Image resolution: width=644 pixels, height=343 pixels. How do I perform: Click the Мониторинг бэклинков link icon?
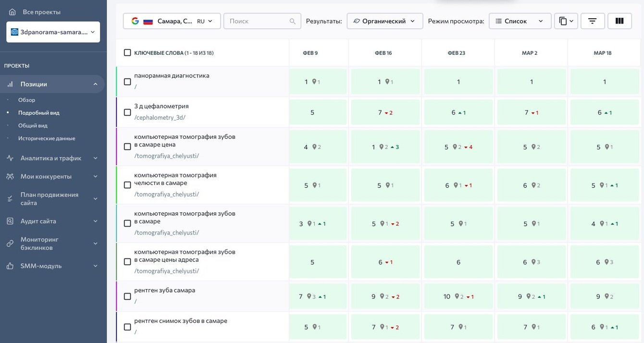point(10,244)
